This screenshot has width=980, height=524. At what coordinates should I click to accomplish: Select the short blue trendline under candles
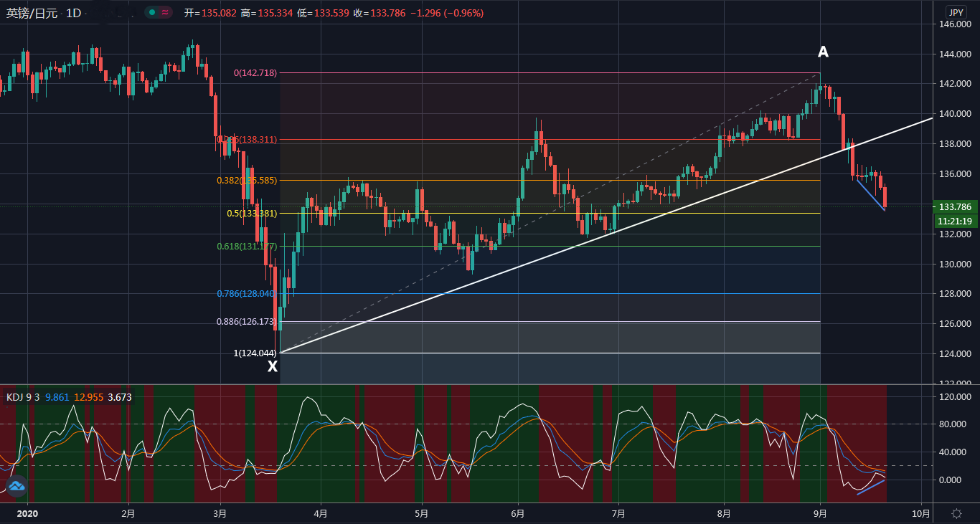pos(870,194)
